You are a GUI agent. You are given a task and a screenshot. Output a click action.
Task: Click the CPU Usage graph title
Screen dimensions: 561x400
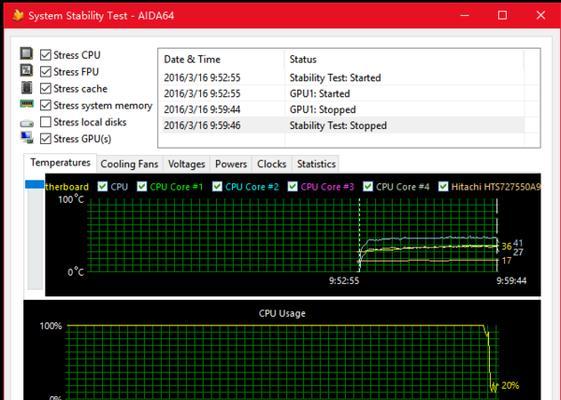point(282,313)
